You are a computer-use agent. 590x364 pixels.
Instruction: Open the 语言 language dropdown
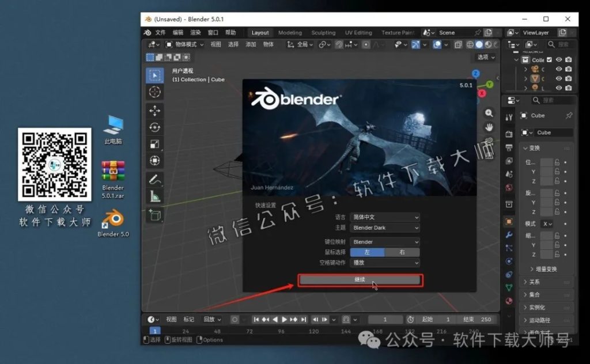(385, 217)
